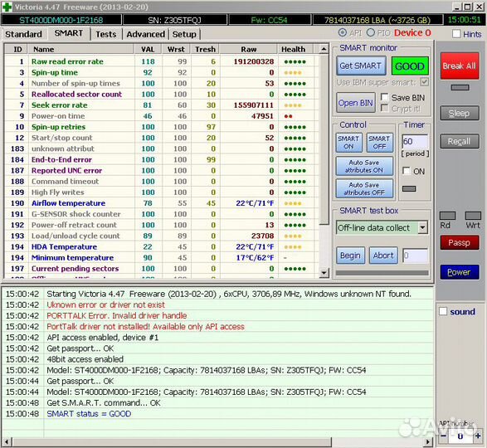Increase API number with plus button

pos(478,436)
